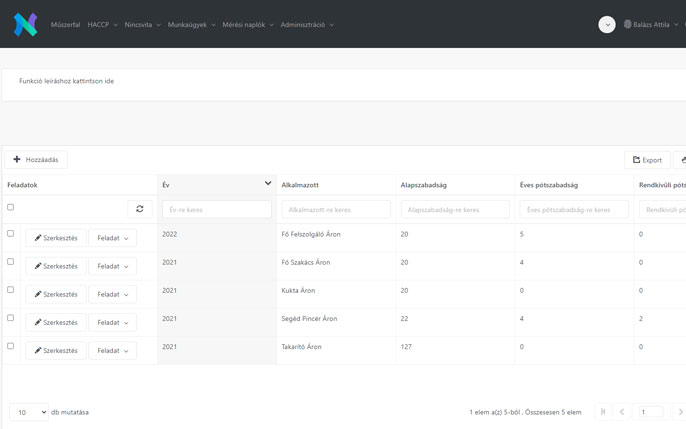Open the Munkaügyek menu
Viewport: 686px width, 429px height.
coord(192,25)
